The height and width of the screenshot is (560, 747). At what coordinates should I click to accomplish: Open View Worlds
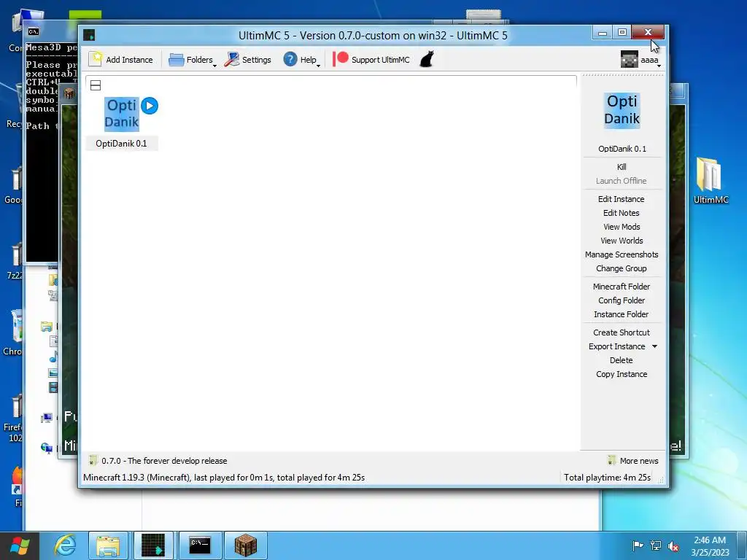[622, 241]
